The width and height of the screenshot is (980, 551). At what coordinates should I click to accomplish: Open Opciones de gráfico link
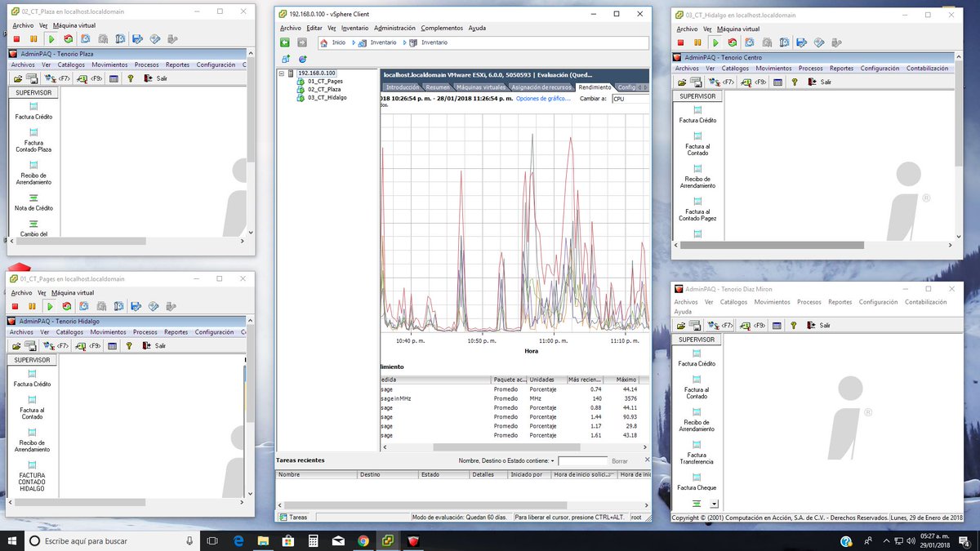pos(544,98)
